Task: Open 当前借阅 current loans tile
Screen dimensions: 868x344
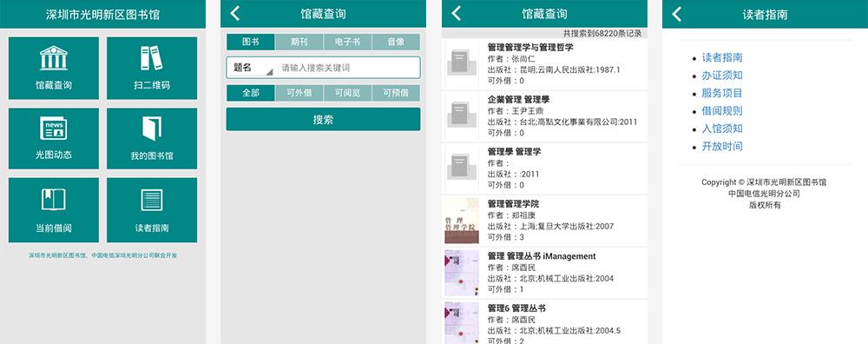Action: point(54,210)
